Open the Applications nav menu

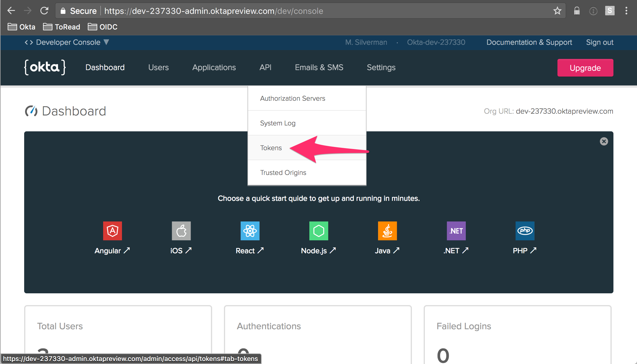[214, 67]
